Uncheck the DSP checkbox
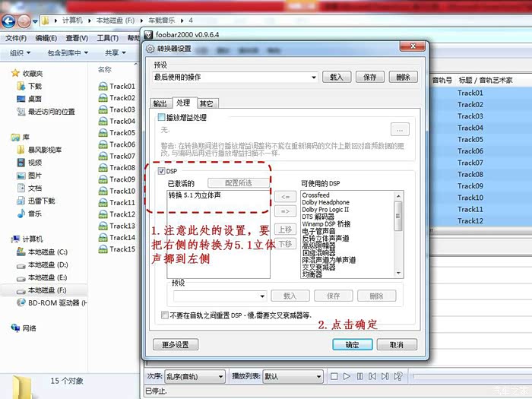Screen dimensions: 532x399 coord(160,172)
